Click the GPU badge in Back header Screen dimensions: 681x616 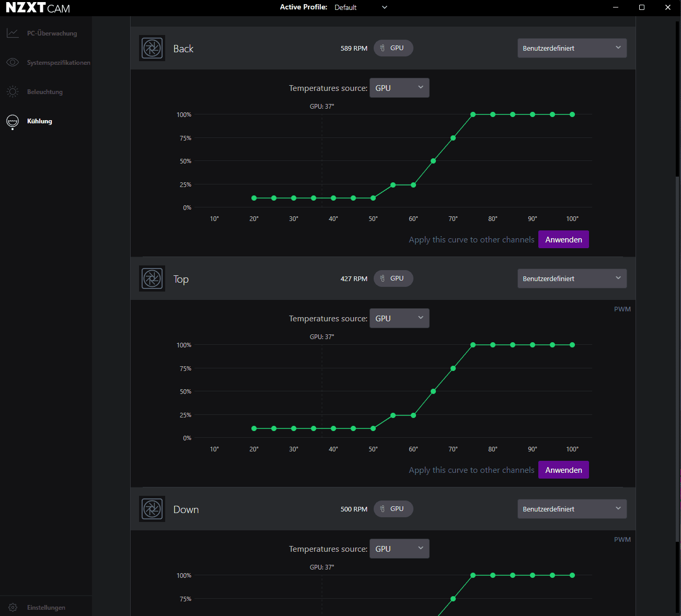click(394, 48)
